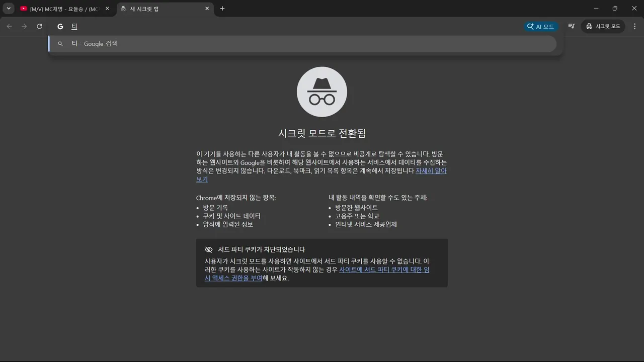Open a new tab with the plus button

[222, 9]
